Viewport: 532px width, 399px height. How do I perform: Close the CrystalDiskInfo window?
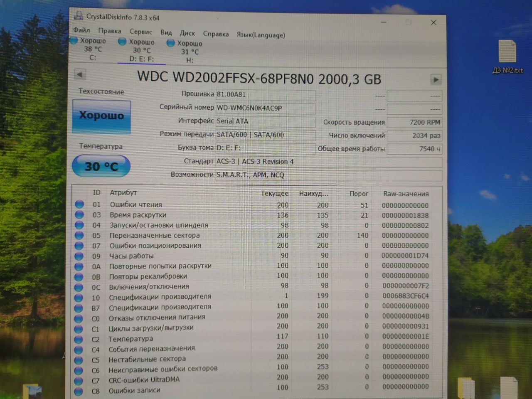click(433, 22)
